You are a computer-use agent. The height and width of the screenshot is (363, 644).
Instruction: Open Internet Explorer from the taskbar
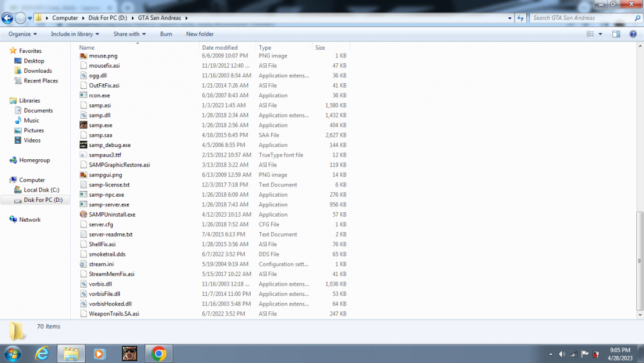(42, 353)
